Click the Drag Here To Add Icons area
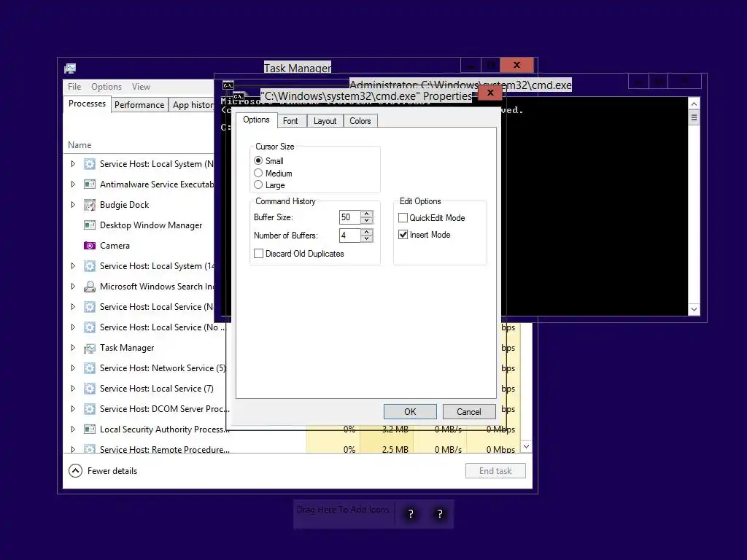 (343, 510)
